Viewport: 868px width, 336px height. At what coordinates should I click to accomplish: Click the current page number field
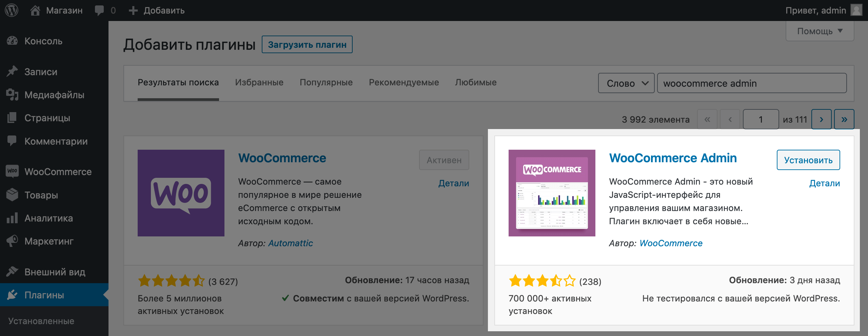761,119
